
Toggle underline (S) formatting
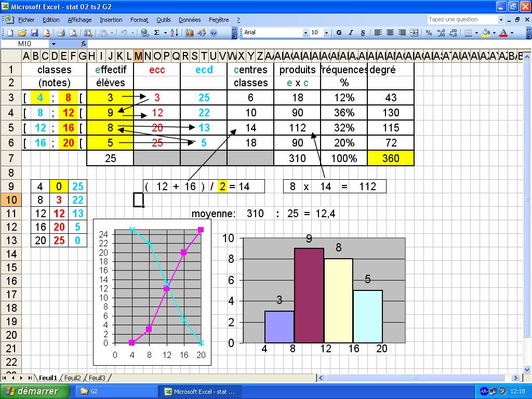coord(363,33)
